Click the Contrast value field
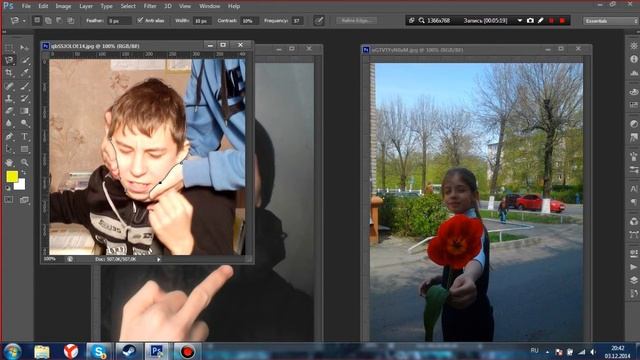640x360 pixels. (248, 20)
